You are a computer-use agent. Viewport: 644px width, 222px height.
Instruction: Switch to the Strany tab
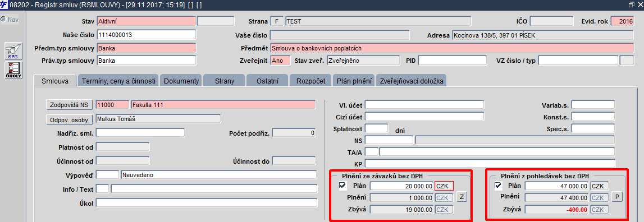point(224,81)
